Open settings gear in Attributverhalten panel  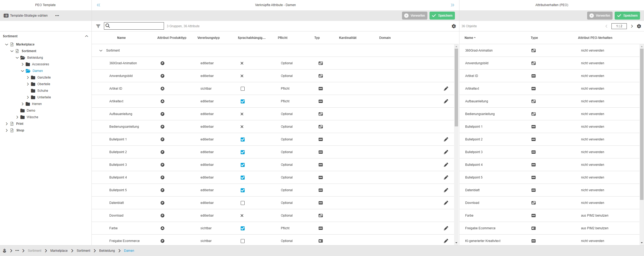(x=639, y=26)
